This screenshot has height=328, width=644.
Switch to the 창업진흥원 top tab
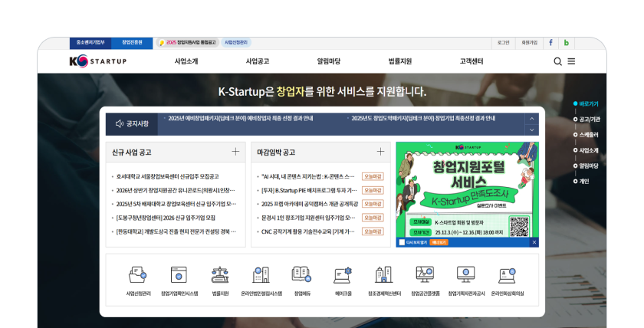132,43
